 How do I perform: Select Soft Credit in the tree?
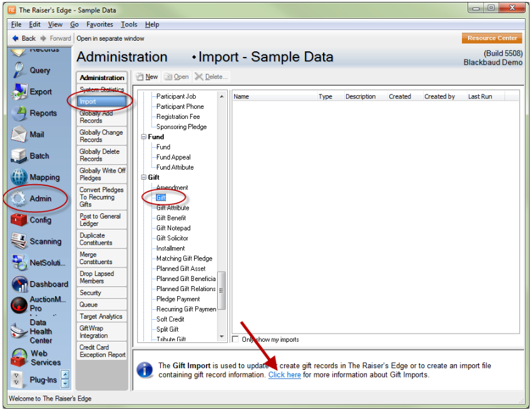pos(170,319)
